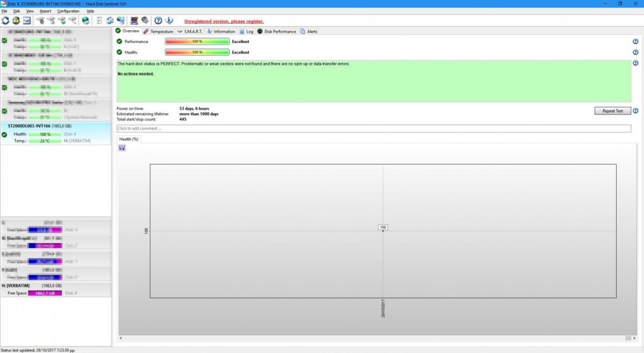
Task: Open the Disk menu
Action: [17, 11]
